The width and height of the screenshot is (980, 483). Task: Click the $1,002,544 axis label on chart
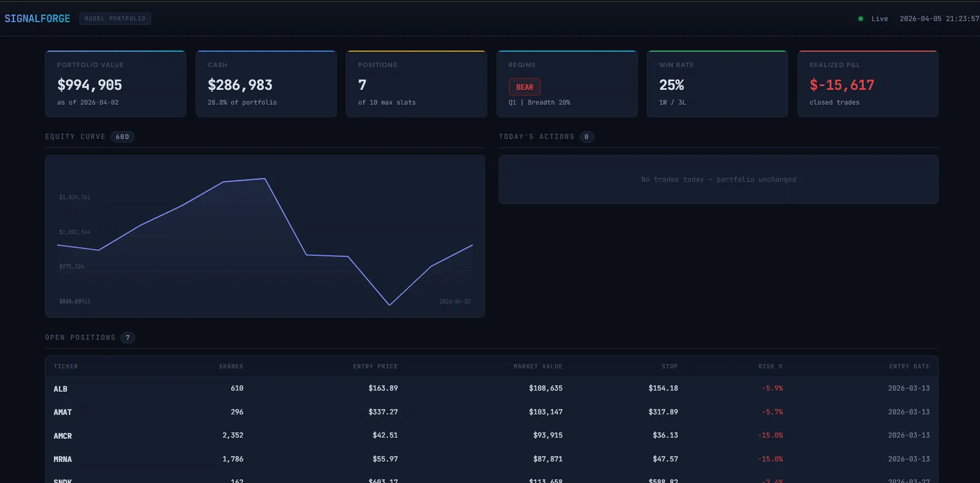coord(75,232)
